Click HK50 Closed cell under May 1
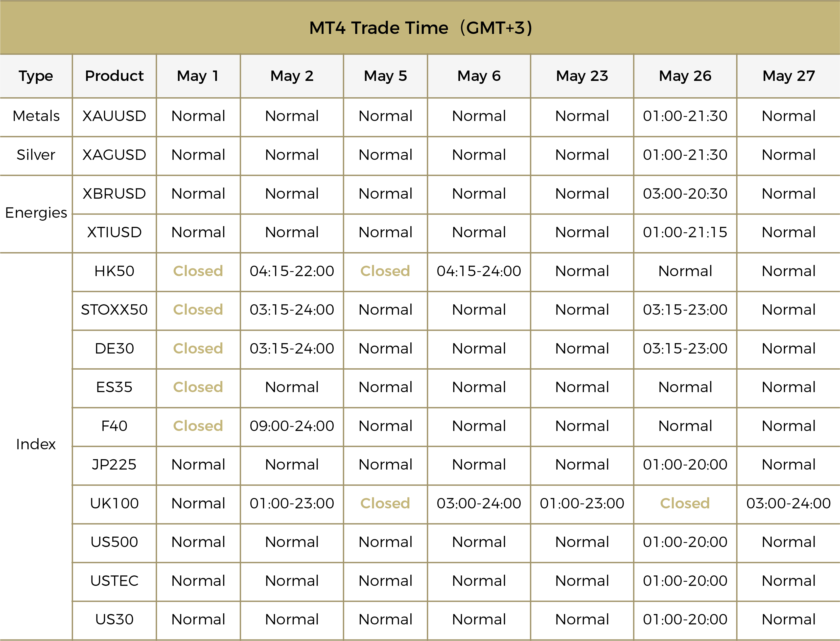The width and height of the screenshot is (840, 641). [198, 271]
